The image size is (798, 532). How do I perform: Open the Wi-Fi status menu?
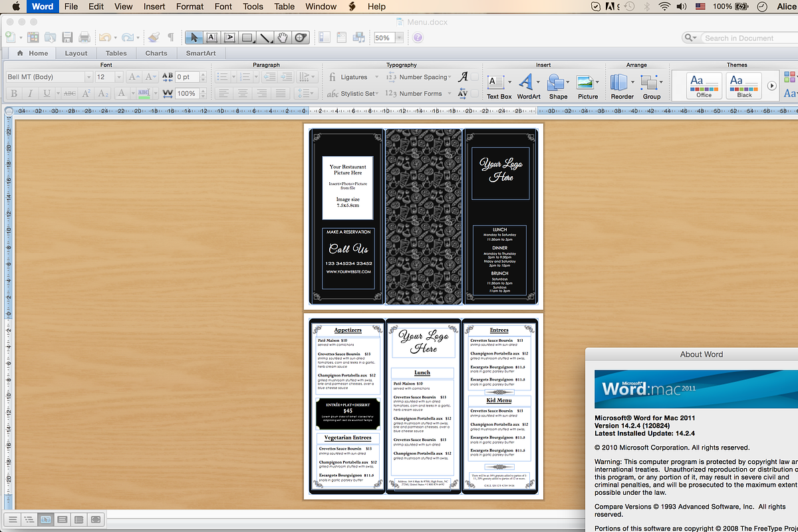pos(664,7)
